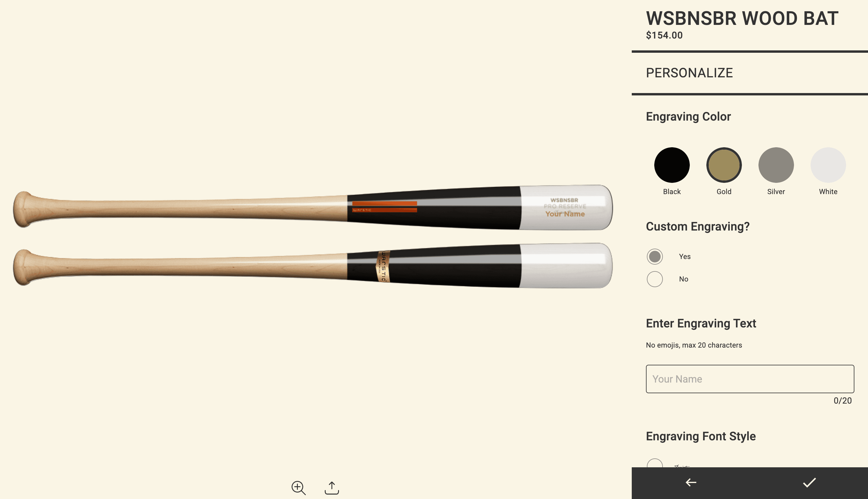Viewport: 868px width, 499px height.
Task: Click the Your Name engraving text field
Action: pyautogui.click(x=750, y=379)
